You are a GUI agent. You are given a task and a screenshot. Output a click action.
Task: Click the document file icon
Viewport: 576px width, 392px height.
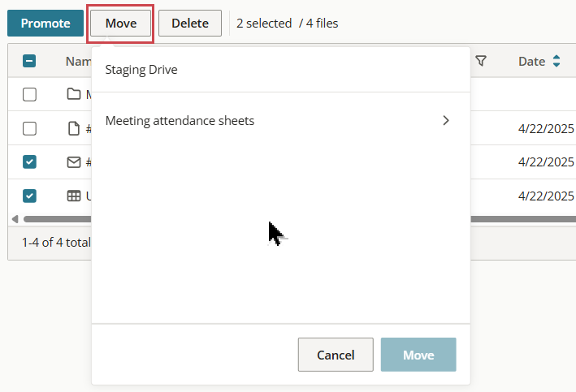coord(74,128)
